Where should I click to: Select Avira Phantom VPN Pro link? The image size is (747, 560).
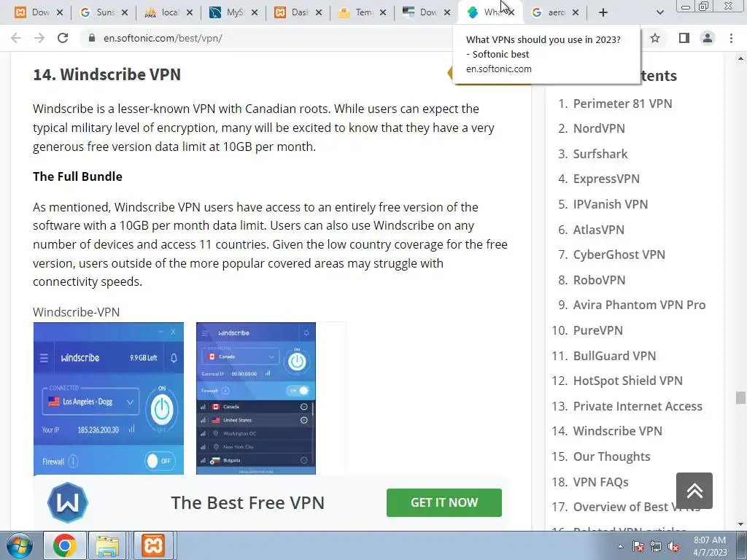tap(639, 305)
